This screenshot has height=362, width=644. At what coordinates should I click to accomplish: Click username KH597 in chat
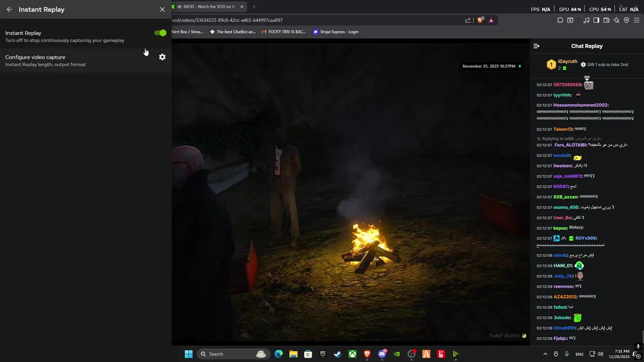click(560, 187)
